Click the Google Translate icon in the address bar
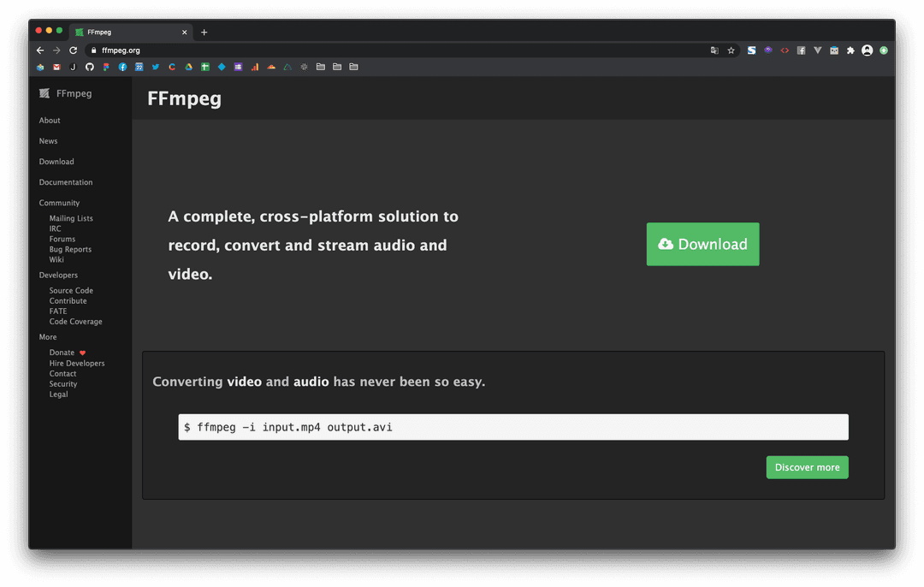Screen dimensions: 924x587 click(x=715, y=50)
